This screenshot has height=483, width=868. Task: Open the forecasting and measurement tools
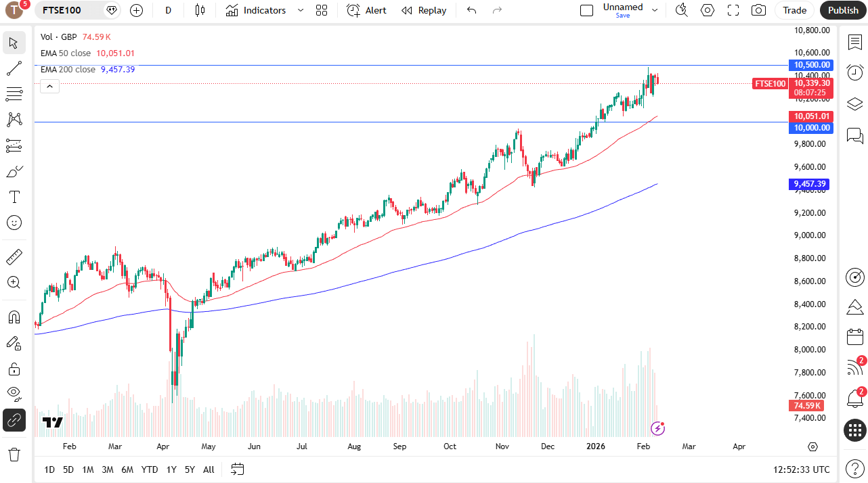point(14,145)
